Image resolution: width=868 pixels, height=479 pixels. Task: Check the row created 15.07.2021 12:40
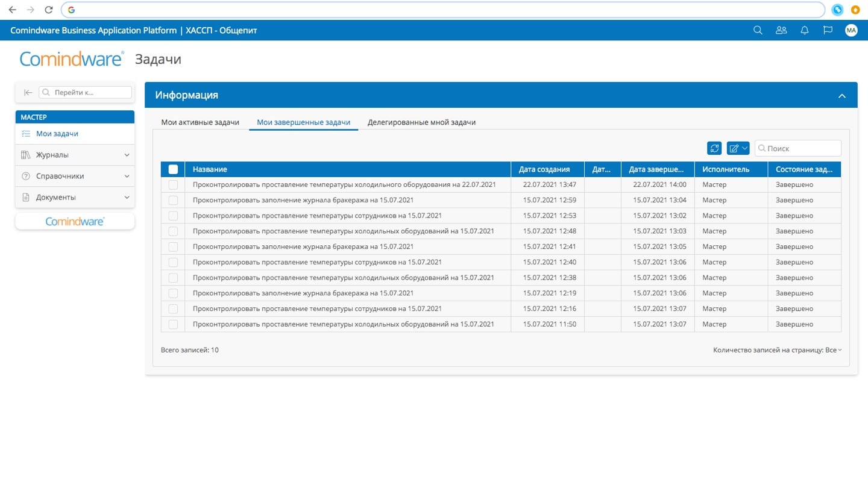point(173,262)
